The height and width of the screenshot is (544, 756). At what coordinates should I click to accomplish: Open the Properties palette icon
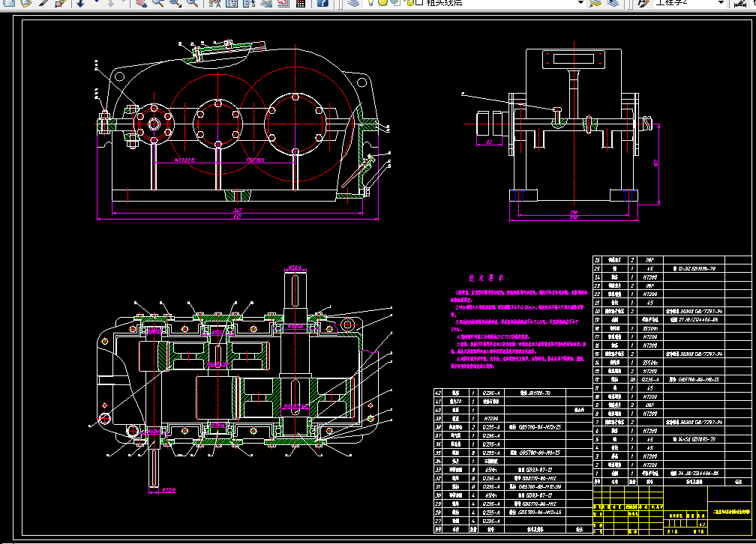click(x=214, y=2)
